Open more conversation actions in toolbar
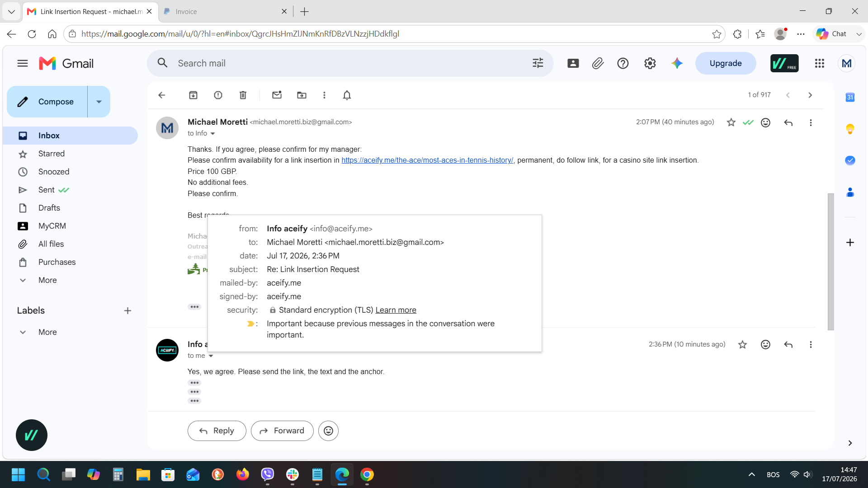868x488 pixels. pos(324,95)
